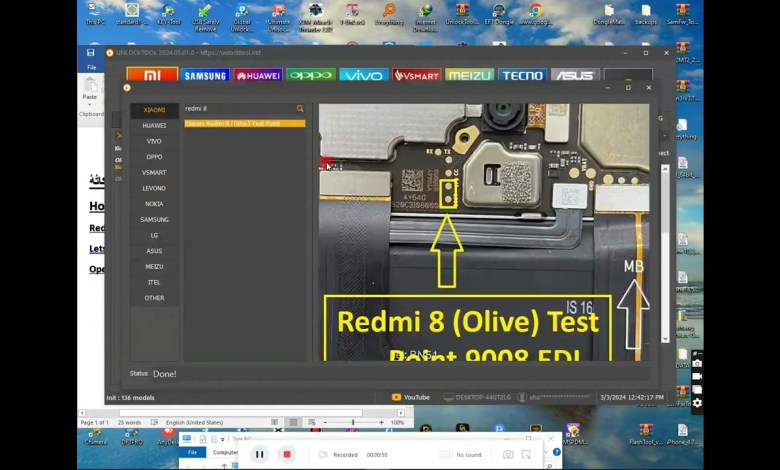The width and height of the screenshot is (780, 470).
Task: Open the OPPO brand section
Action: [311, 75]
